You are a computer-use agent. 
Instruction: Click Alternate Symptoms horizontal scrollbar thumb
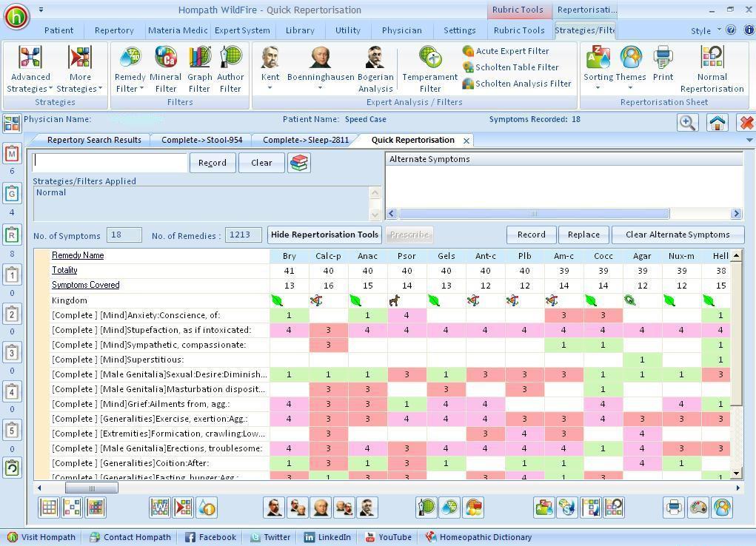point(534,214)
